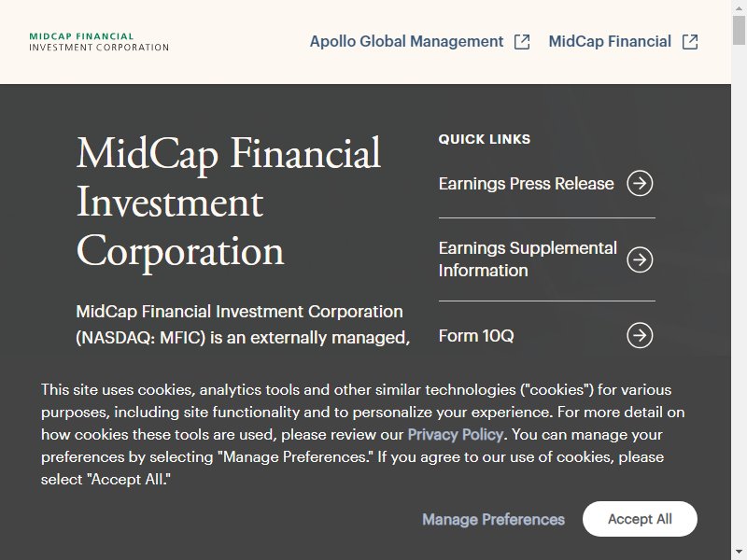This screenshot has height=560, width=747.
Task: Click the scrollbar up arrow
Action: point(739,7)
